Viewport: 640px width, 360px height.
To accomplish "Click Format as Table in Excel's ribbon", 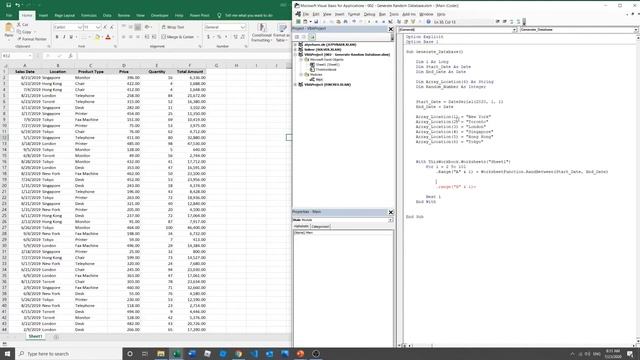I will 281,32.
